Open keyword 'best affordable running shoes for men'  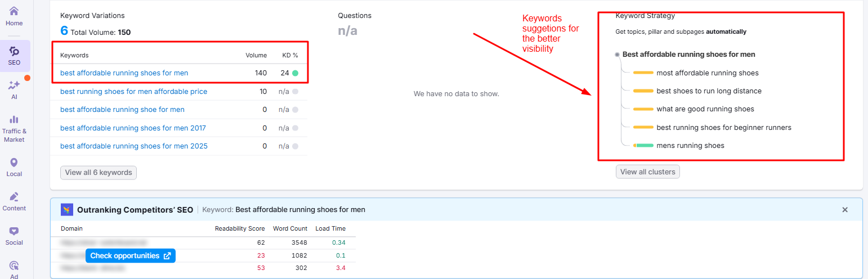tap(124, 73)
